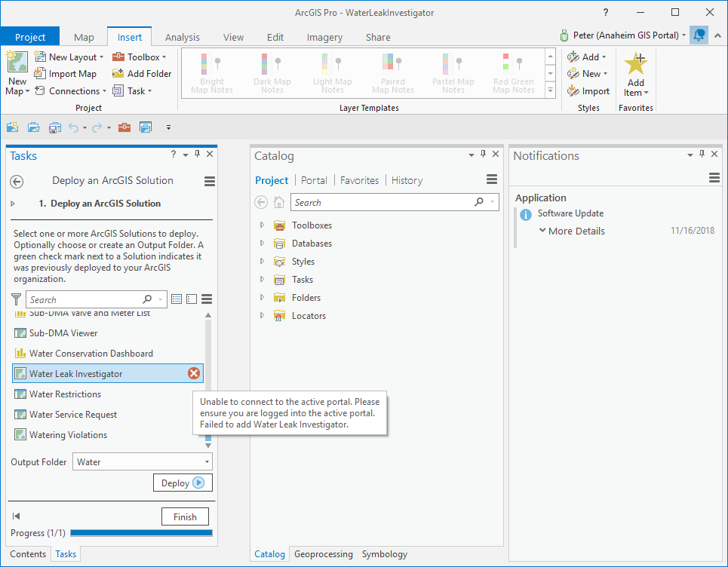Click the Redo arrow in quick access
The height and width of the screenshot is (567, 728).
97,127
